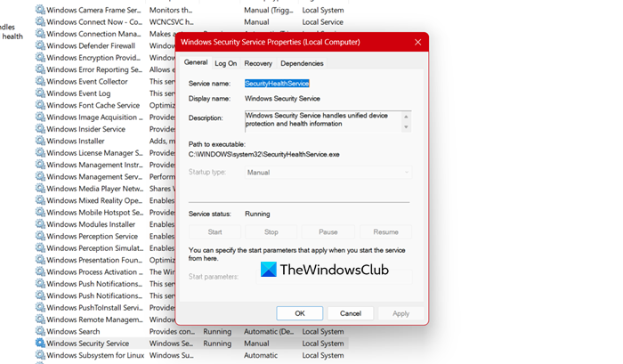Image resolution: width=623 pixels, height=364 pixels.
Task: Click gear icon beside Windows Perception Service
Action: coord(40,236)
